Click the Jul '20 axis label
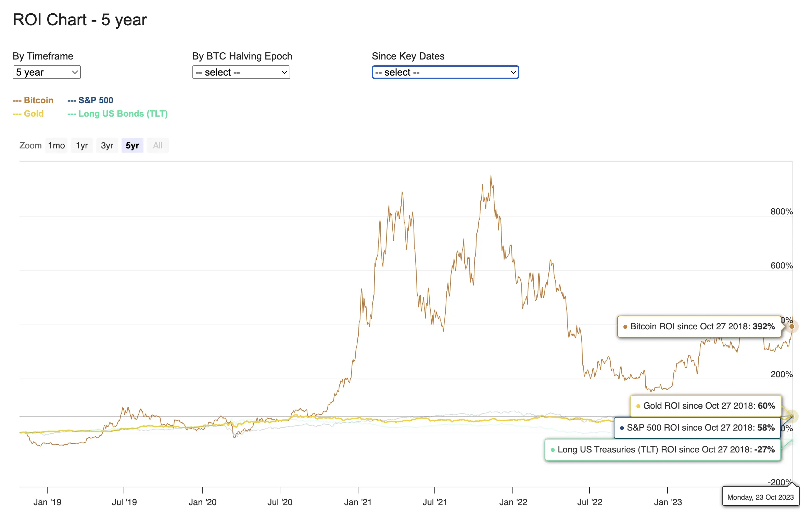Image resolution: width=812 pixels, height=513 pixels. (280, 502)
